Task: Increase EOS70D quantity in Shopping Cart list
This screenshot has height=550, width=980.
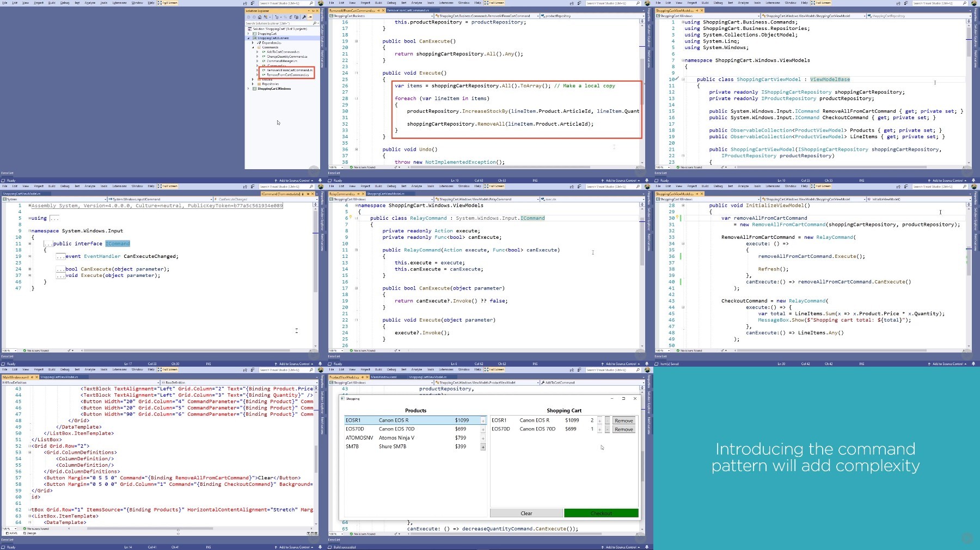Action: pos(599,429)
